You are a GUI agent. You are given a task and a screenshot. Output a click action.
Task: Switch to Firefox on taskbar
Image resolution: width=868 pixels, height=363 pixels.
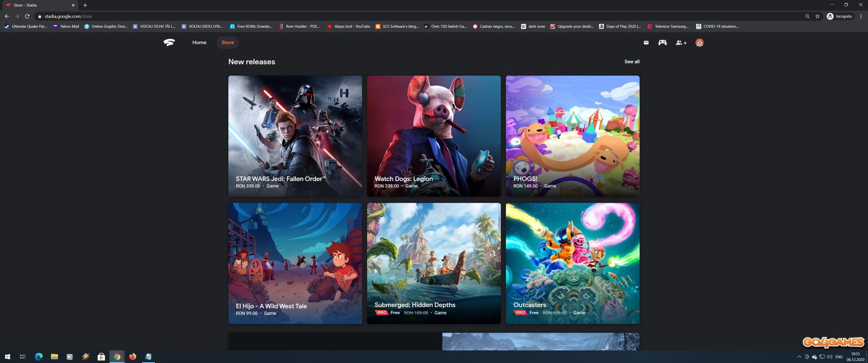click(133, 357)
